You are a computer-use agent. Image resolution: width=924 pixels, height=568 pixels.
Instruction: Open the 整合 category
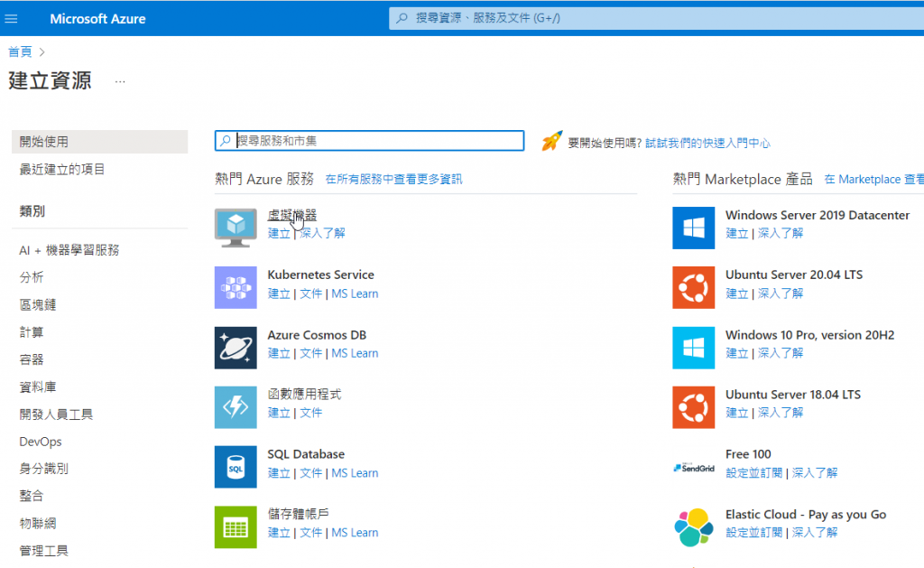click(x=32, y=496)
